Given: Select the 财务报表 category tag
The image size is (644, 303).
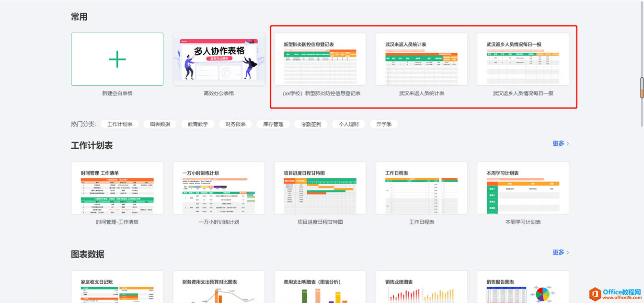Looking at the screenshot, I should pos(235,124).
